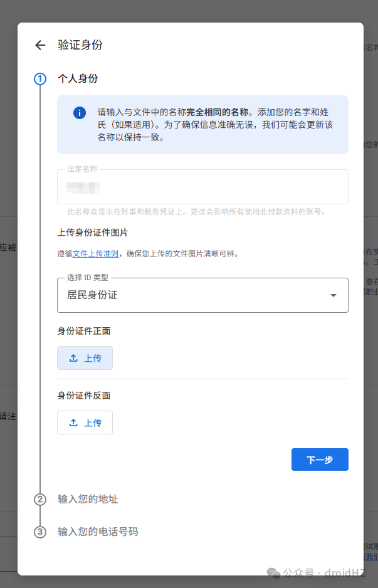Viewport: 378px width, 588px height.
Task: Select step 2 circle for 输入您的地址
Action: point(40,500)
